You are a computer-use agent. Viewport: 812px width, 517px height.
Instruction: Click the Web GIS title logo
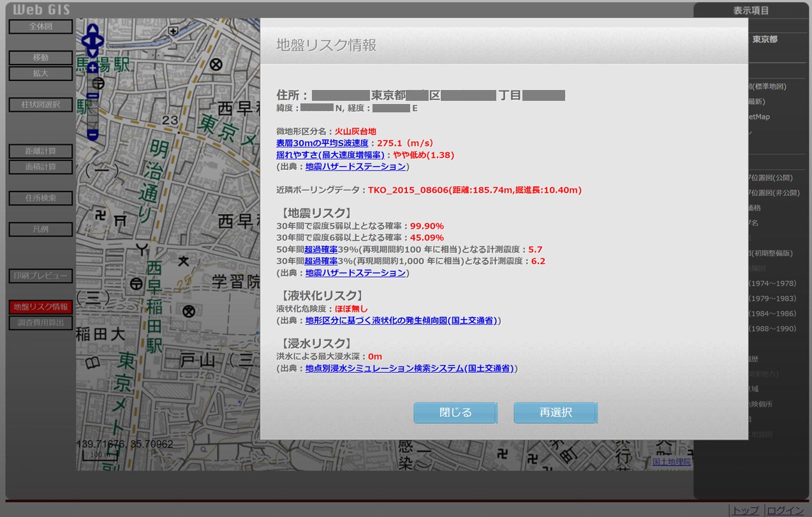(x=41, y=10)
